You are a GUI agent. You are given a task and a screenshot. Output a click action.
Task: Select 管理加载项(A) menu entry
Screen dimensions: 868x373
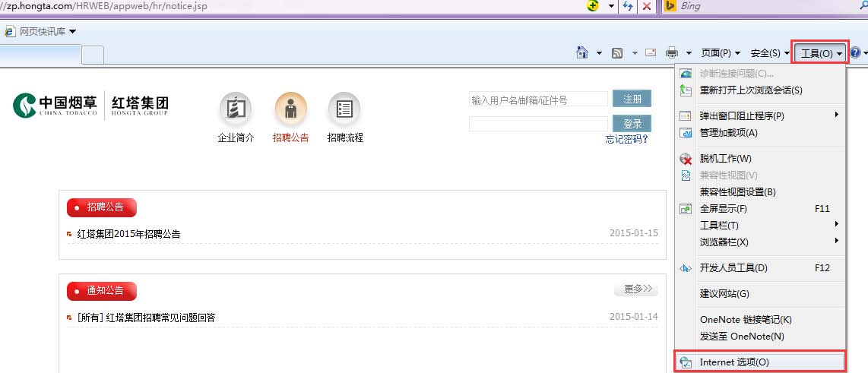pos(728,133)
